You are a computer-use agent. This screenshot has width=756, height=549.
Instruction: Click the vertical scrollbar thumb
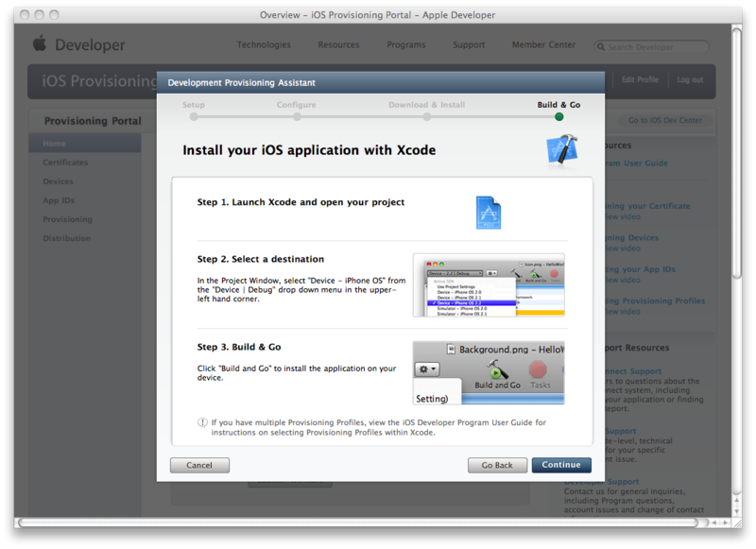pyautogui.click(x=736, y=153)
